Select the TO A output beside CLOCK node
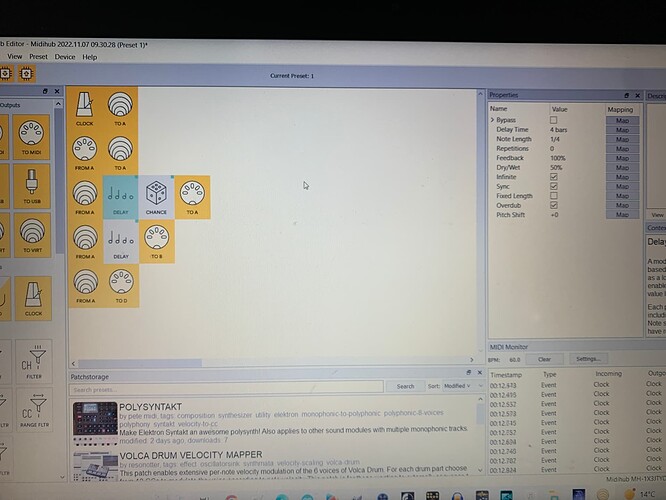 click(120, 108)
